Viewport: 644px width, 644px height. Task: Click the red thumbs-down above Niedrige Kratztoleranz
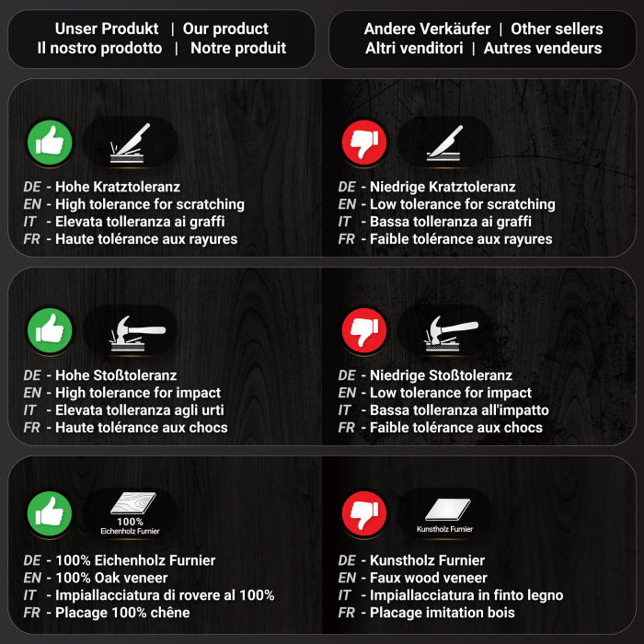(364, 143)
